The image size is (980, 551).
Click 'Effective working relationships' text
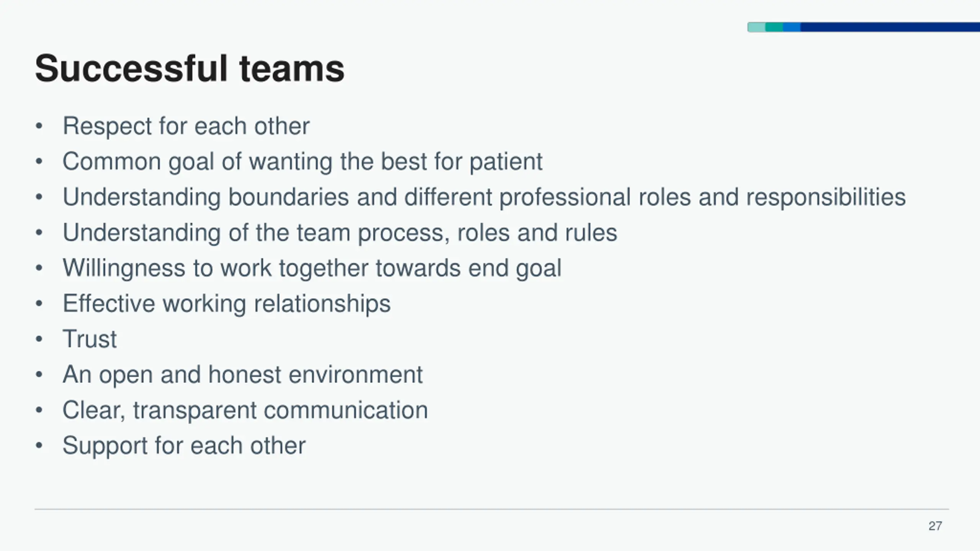click(227, 304)
